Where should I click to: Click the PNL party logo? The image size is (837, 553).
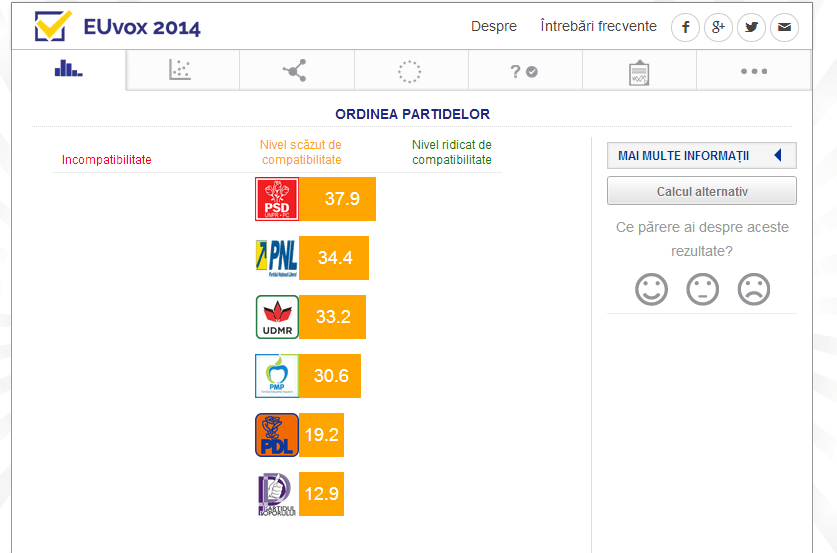coord(277,258)
